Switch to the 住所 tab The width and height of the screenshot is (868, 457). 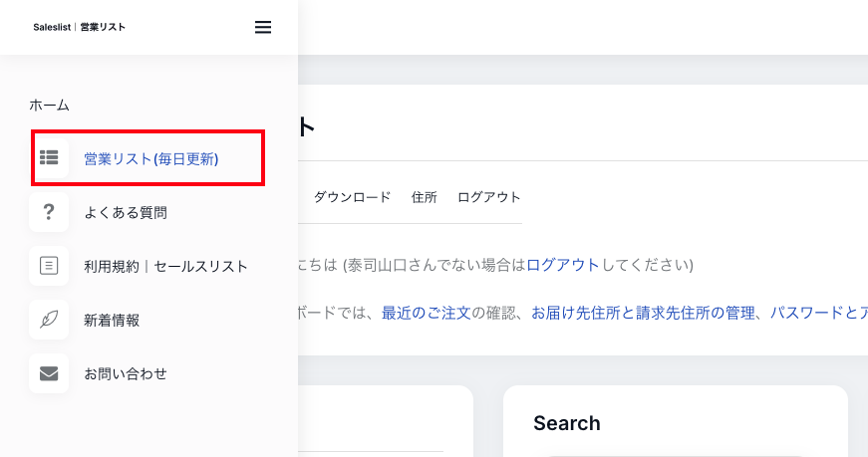pyautogui.click(x=425, y=197)
